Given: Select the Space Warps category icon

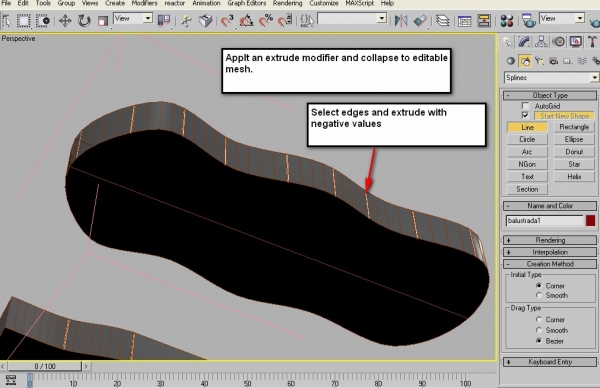Looking at the screenshot, I should [582, 61].
